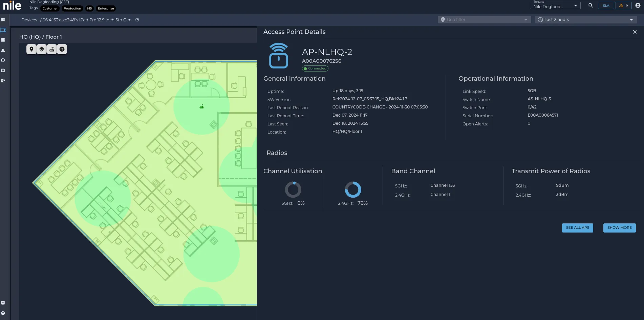Viewport: 644px width, 320px height.
Task: Open the Last 2 hours time range dropdown
Action: pos(586,20)
